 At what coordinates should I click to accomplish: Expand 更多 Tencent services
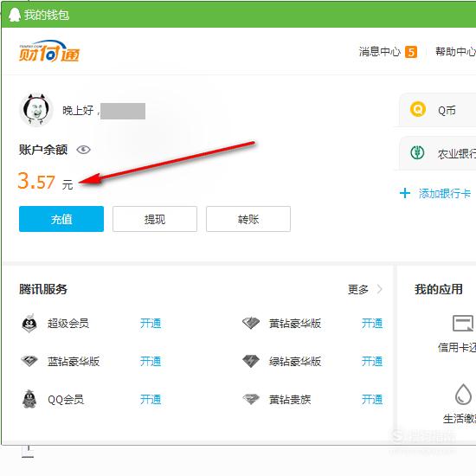[x=358, y=289]
